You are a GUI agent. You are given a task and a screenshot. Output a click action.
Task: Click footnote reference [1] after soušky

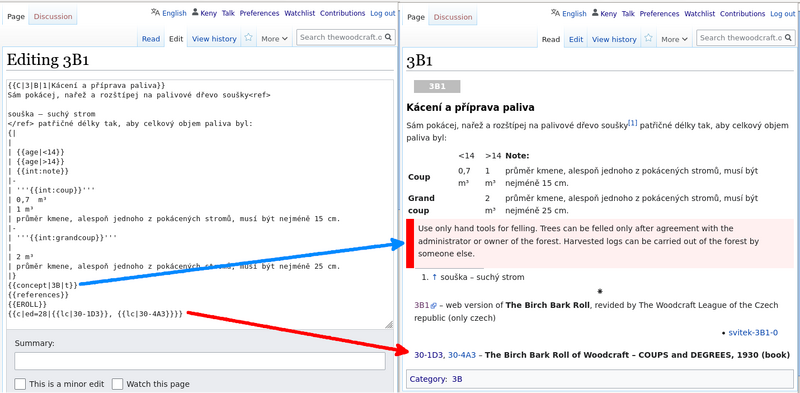[633, 123]
